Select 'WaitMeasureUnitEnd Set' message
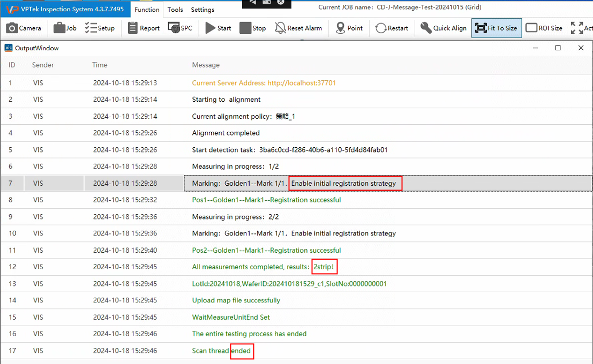 click(231, 317)
